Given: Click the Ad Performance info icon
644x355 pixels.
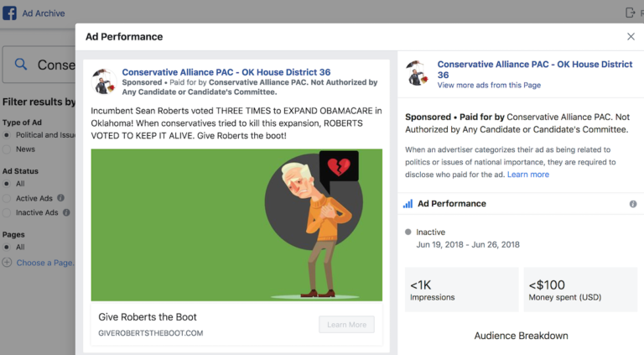Looking at the screenshot, I should 633,204.
